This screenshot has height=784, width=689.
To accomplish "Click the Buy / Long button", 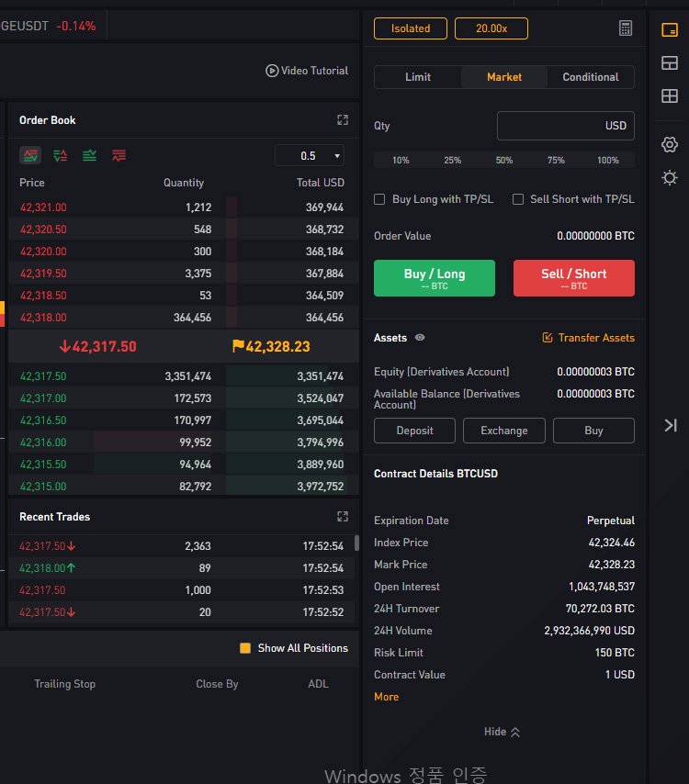I will pos(435,278).
